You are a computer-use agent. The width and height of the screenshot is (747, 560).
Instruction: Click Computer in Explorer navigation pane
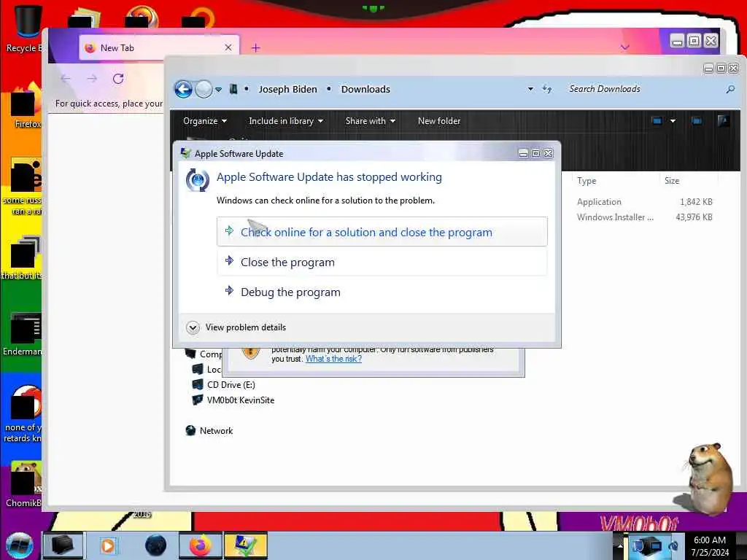point(204,354)
